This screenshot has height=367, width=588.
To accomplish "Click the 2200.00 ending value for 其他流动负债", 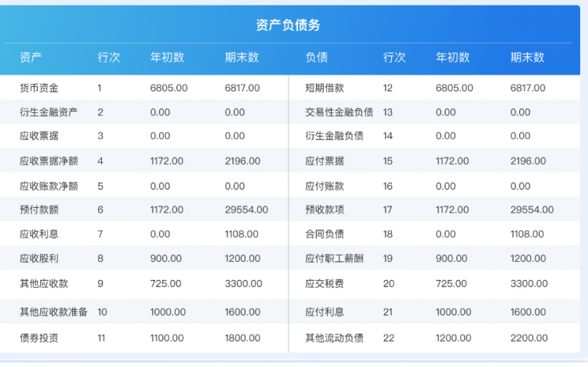I will 528,338.
